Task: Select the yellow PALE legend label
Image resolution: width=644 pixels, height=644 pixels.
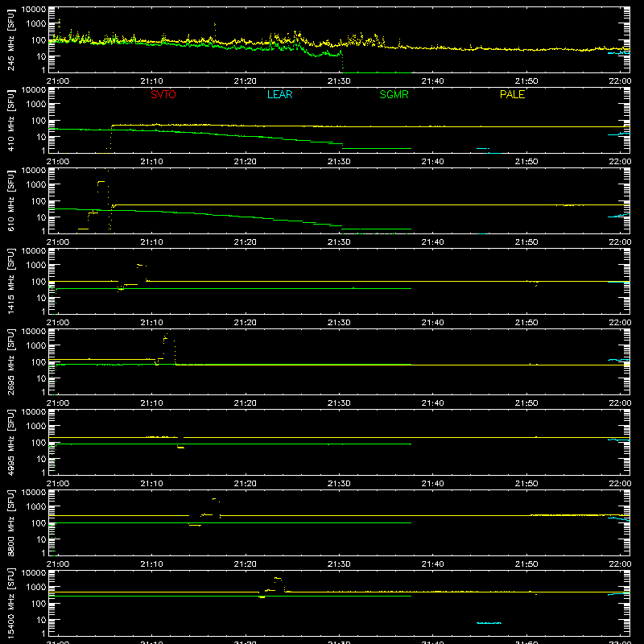Action: tap(512, 94)
